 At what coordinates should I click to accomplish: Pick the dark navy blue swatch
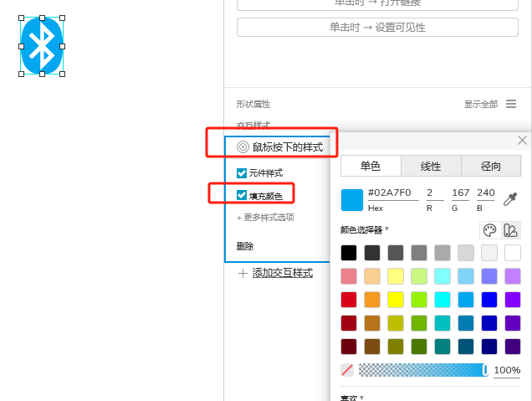click(489, 347)
